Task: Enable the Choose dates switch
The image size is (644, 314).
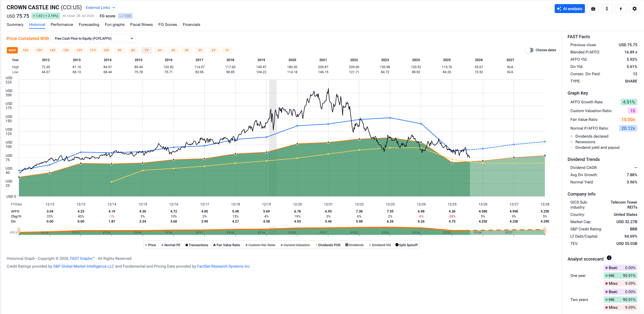Action: point(529,50)
